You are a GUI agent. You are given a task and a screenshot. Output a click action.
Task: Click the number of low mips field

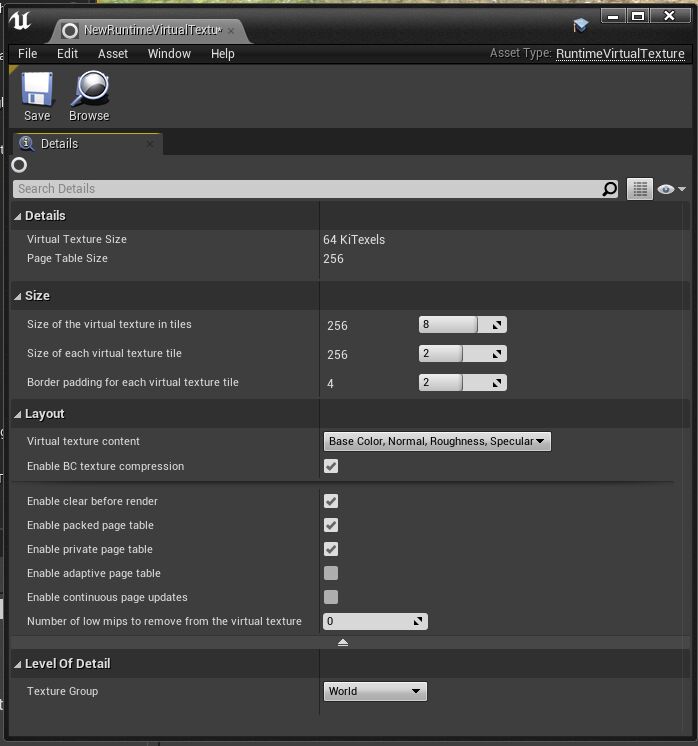click(x=375, y=621)
